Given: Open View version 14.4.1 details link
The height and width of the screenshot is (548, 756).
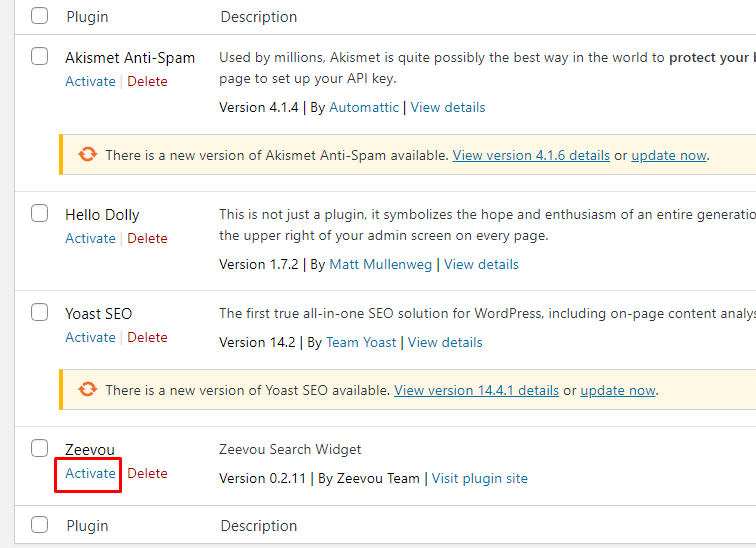Looking at the screenshot, I should (476, 390).
